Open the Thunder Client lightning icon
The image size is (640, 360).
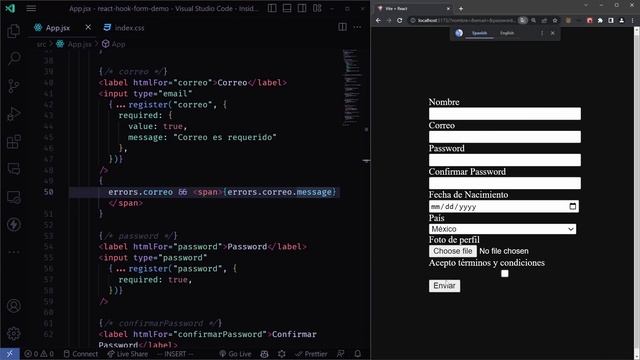(14, 224)
